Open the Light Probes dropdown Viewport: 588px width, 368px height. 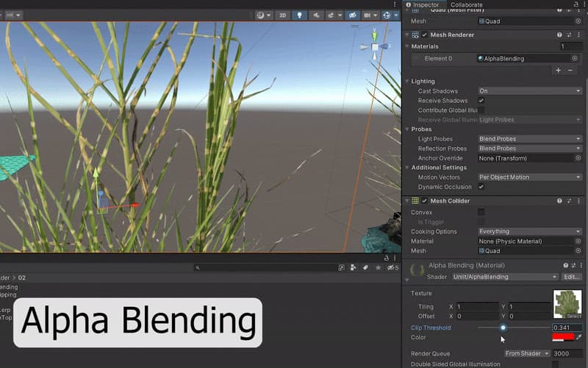(529, 138)
